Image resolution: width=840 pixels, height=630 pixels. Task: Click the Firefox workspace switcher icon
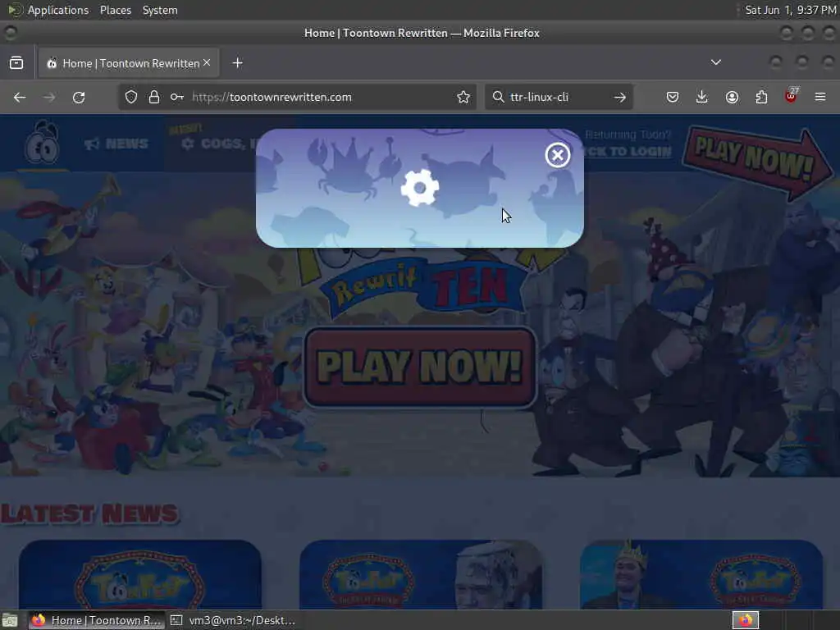click(x=745, y=620)
